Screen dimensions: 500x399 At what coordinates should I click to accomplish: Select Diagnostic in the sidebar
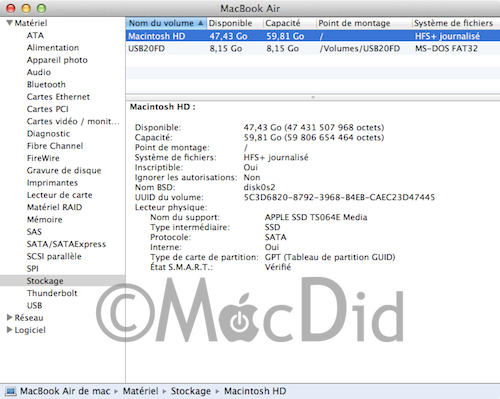point(48,134)
